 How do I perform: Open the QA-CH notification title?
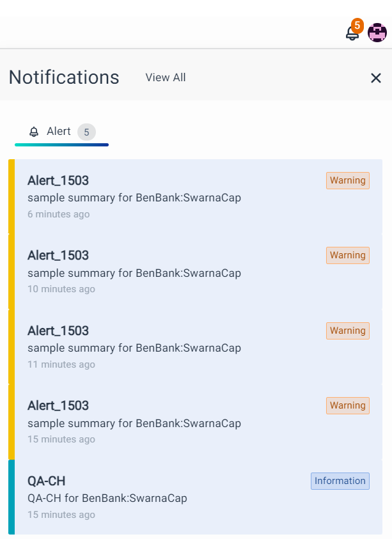click(47, 481)
